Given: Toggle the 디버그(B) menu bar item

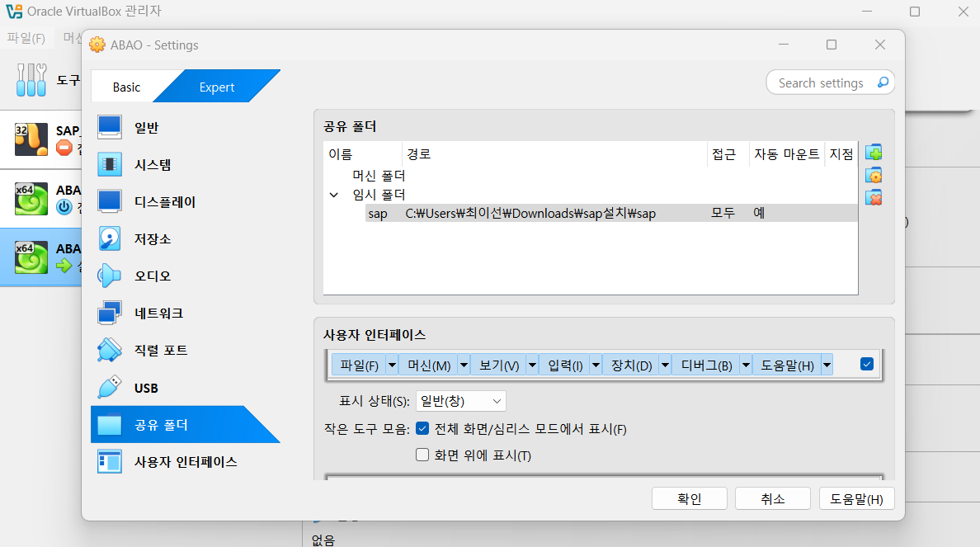Looking at the screenshot, I should 706,365.
